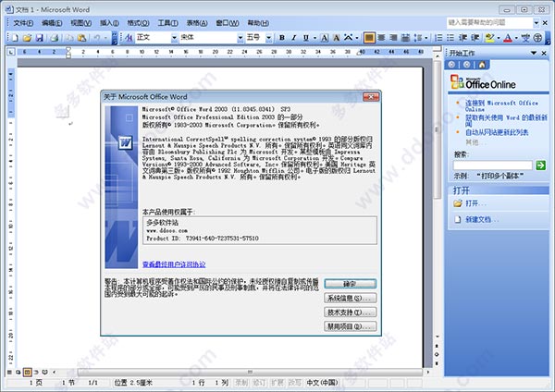Click the help question box at top right
Viewport: 555px width, 392px height.
coord(490,23)
